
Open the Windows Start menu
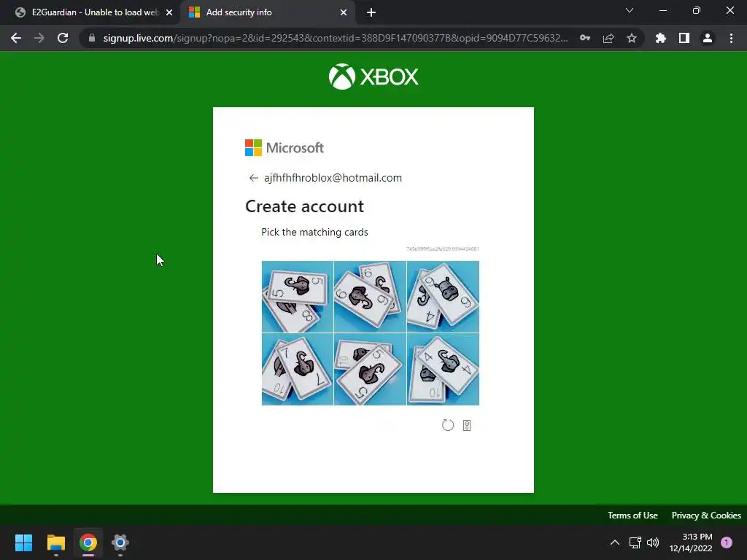[x=23, y=542]
